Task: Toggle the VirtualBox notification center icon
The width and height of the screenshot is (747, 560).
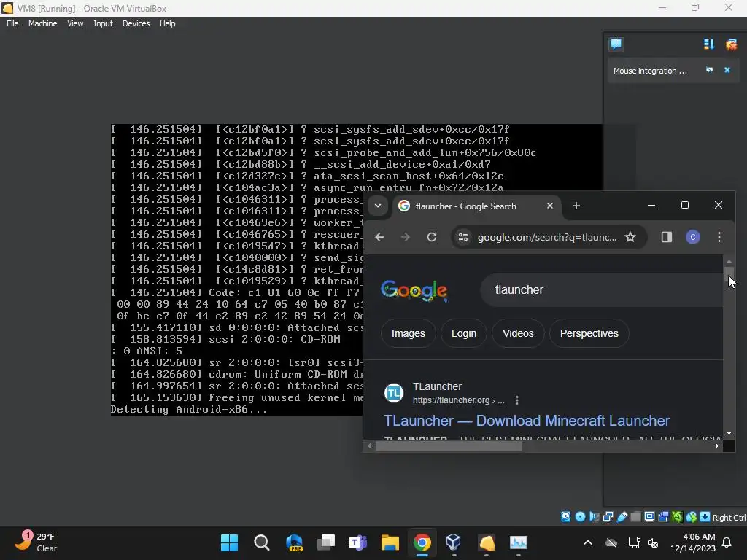Action: point(616,44)
